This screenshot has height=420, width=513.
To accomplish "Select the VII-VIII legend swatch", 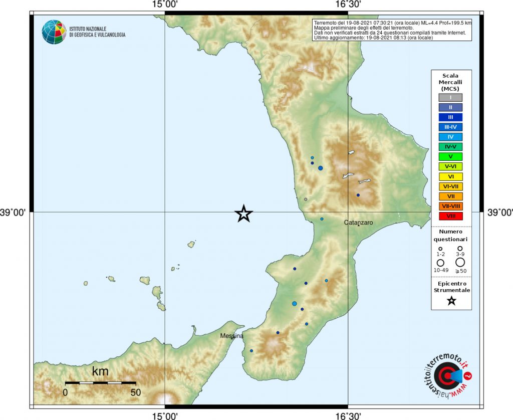I will [450, 206].
